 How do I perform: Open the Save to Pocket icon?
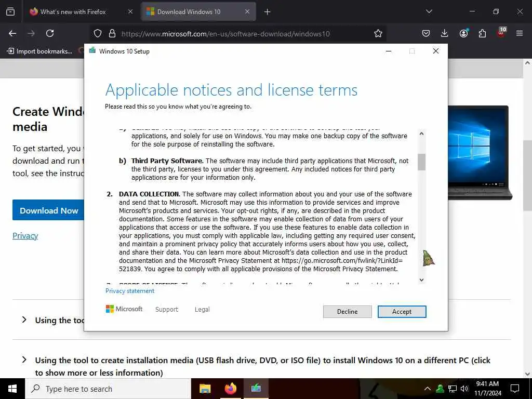pos(426,33)
